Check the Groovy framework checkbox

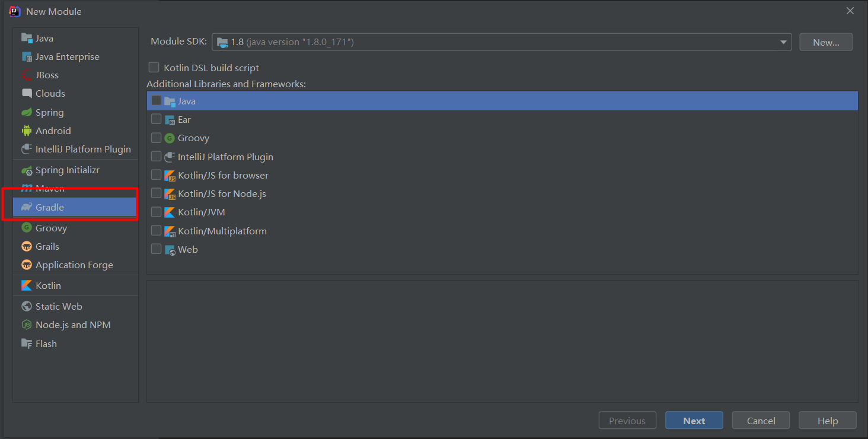click(x=157, y=138)
